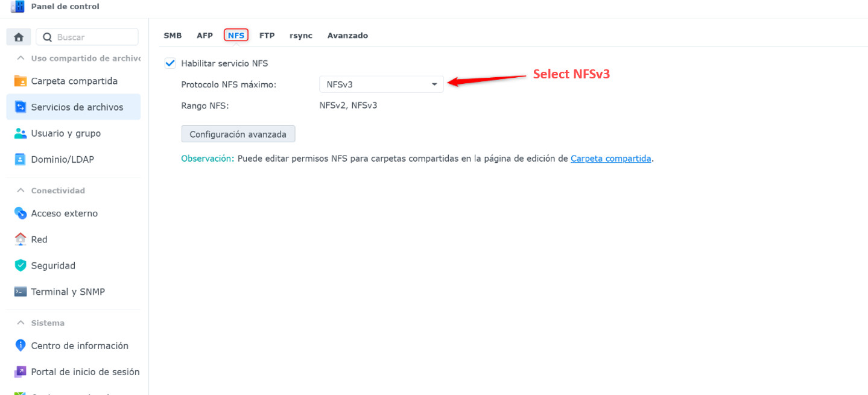Image resolution: width=868 pixels, height=395 pixels.
Task: Open Dominio/LDAP sidebar icon
Action: click(21, 159)
